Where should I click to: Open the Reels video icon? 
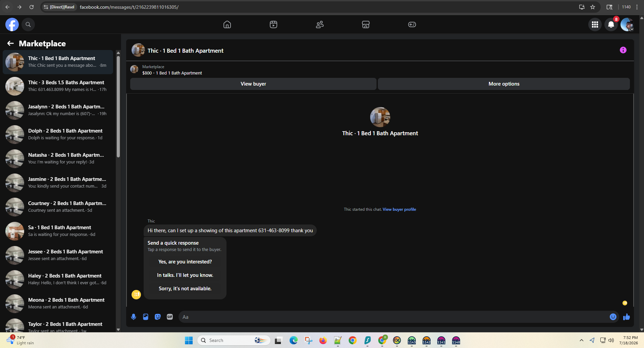tap(274, 24)
